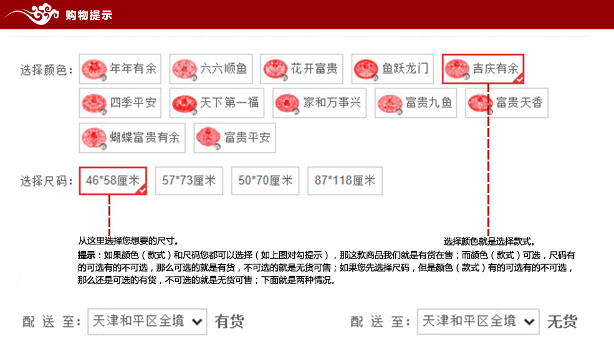Select the 富贵平安 option
Viewport: 614px width, 364px height.
234,138
